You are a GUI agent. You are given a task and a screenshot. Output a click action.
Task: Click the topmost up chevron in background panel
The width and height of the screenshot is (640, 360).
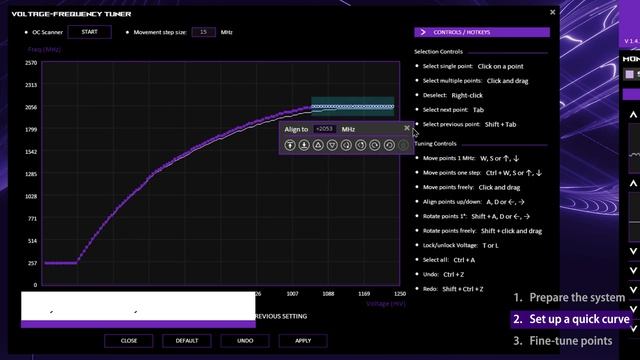(633, 115)
